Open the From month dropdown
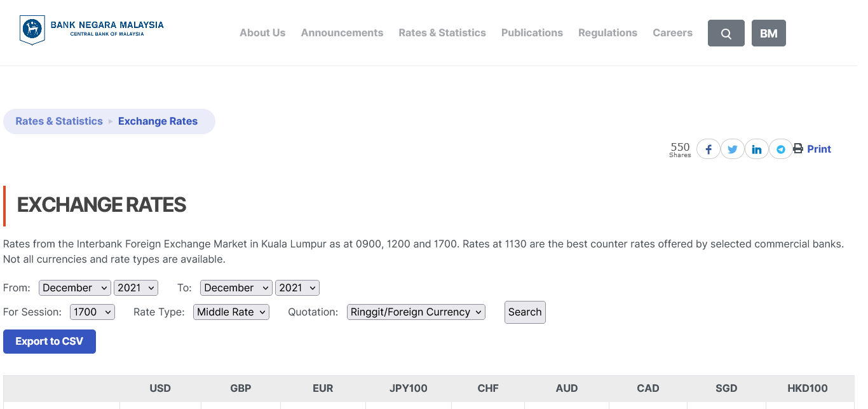This screenshot has height=409, width=868. [75, 288]
